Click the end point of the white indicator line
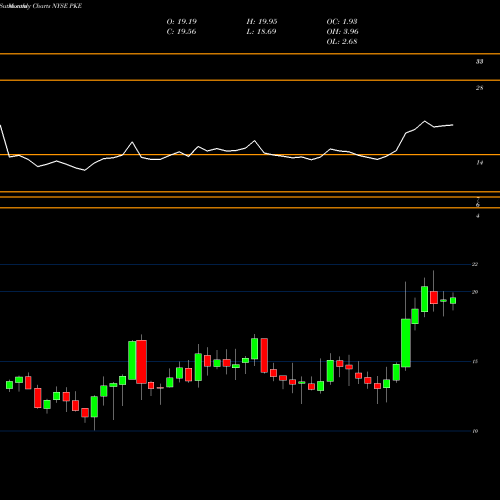The height and width of the screenshot is (500, 500). pyautogui.click(x=453, y=125)
